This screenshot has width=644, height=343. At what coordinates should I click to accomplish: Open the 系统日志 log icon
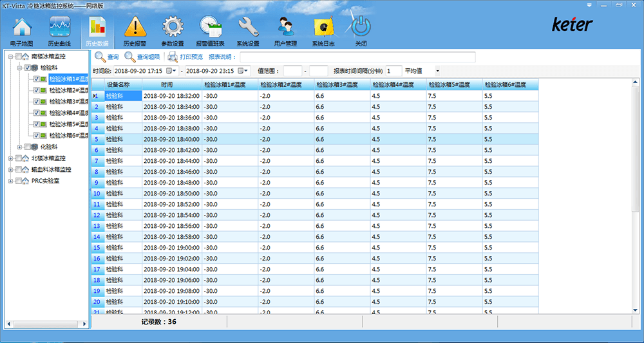(x=323, y=28)
